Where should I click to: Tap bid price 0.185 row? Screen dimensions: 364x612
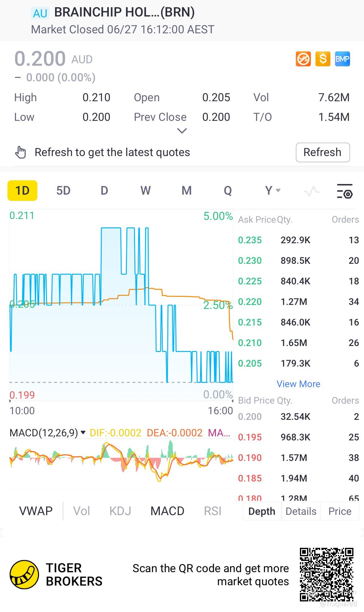click(298, 478)
